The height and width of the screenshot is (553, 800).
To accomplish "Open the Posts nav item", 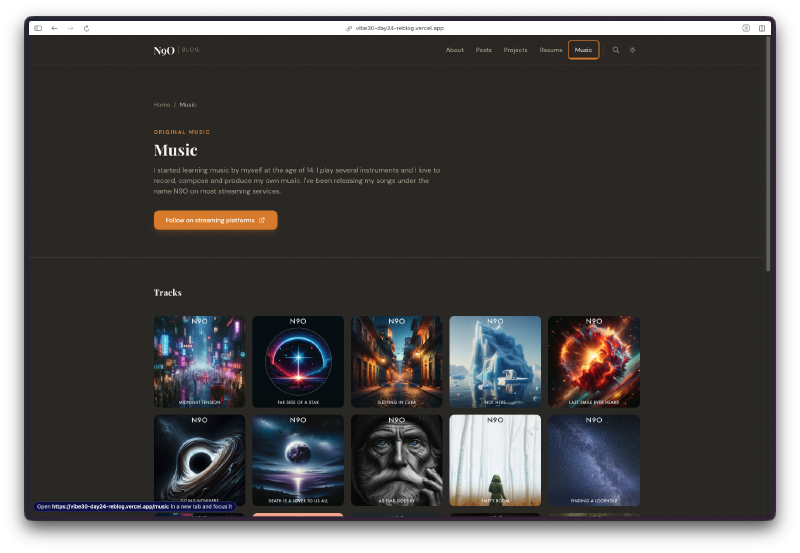I will pos(484,50).
